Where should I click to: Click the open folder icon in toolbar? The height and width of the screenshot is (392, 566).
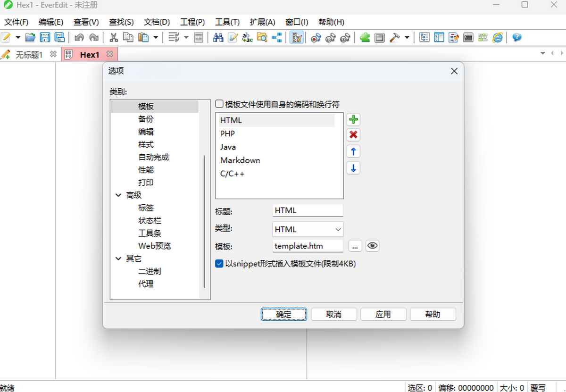[30, 38]
